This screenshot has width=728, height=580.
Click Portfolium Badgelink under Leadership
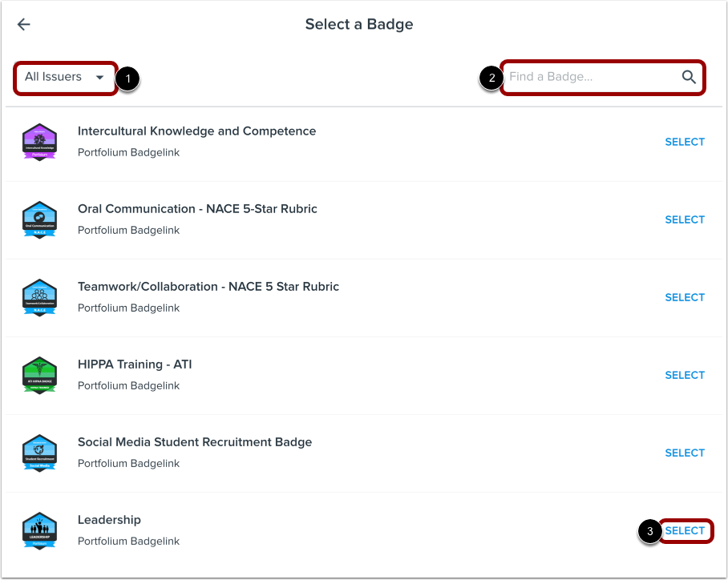pos(128,541)
